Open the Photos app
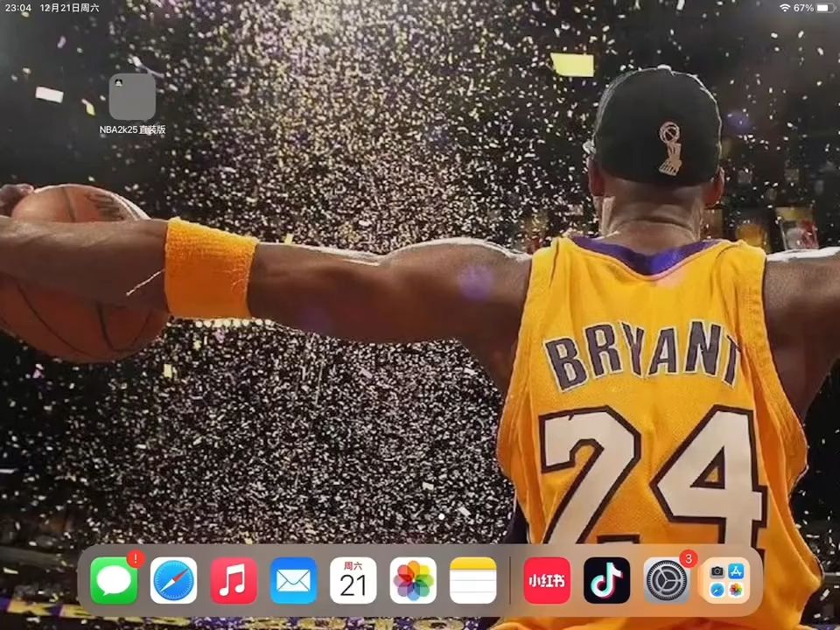This screenshot has height=630, width=840. tap(413, 581)
